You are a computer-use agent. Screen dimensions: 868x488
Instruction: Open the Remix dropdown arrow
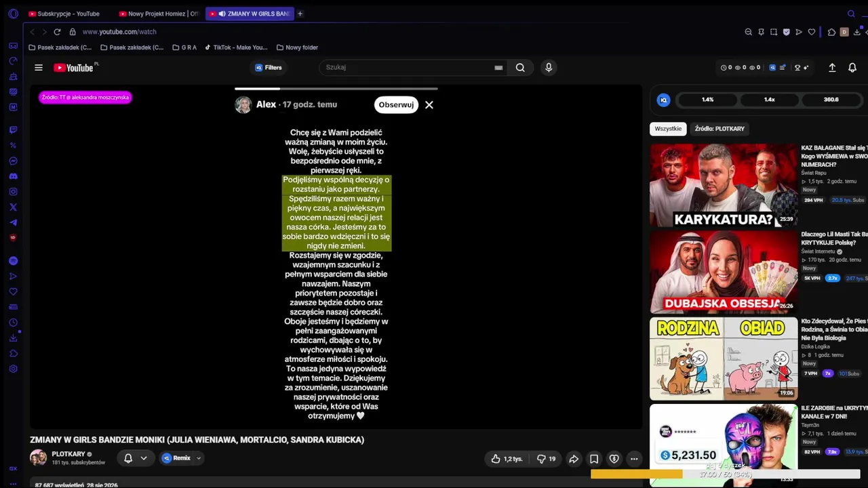pos(199,458)
